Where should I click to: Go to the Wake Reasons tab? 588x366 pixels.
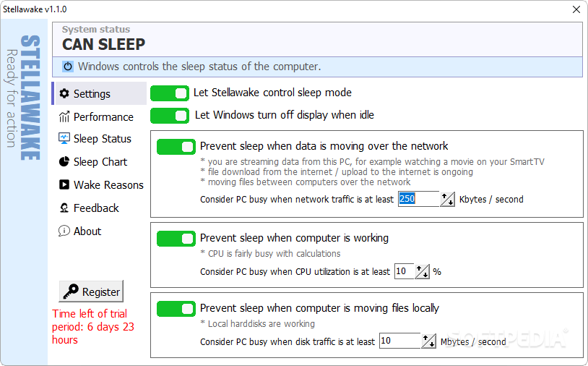coord(100,184)
